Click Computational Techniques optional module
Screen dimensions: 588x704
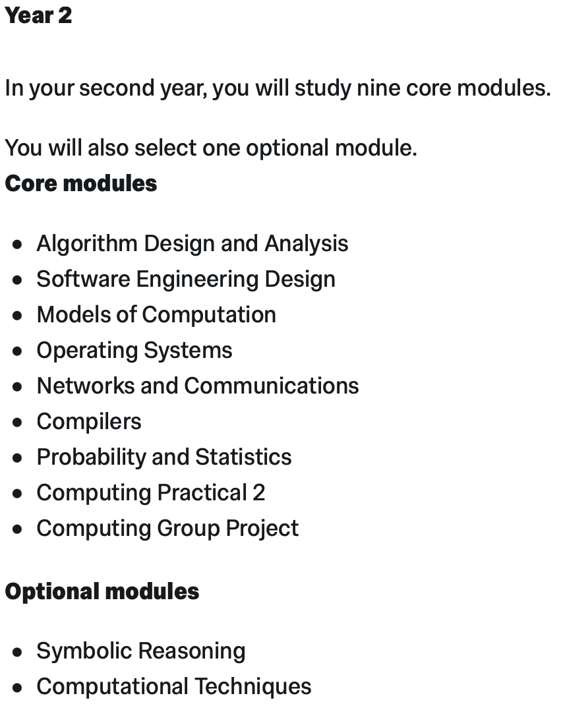pos(174,686)
